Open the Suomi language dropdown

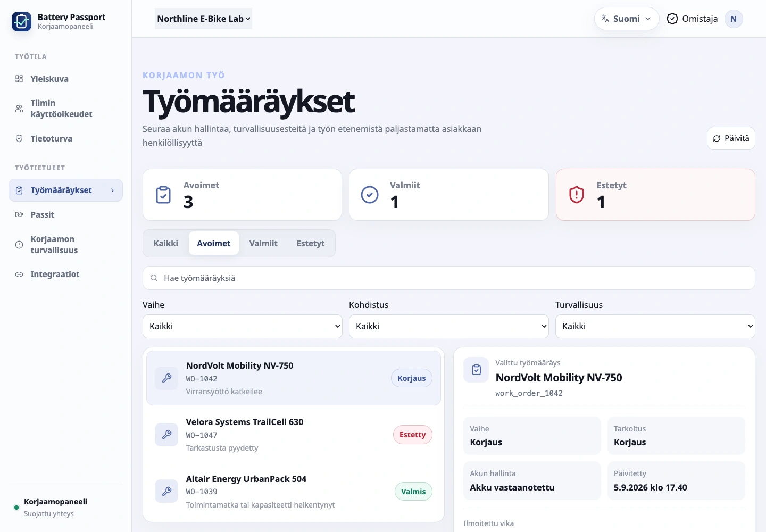click(627, 19)
